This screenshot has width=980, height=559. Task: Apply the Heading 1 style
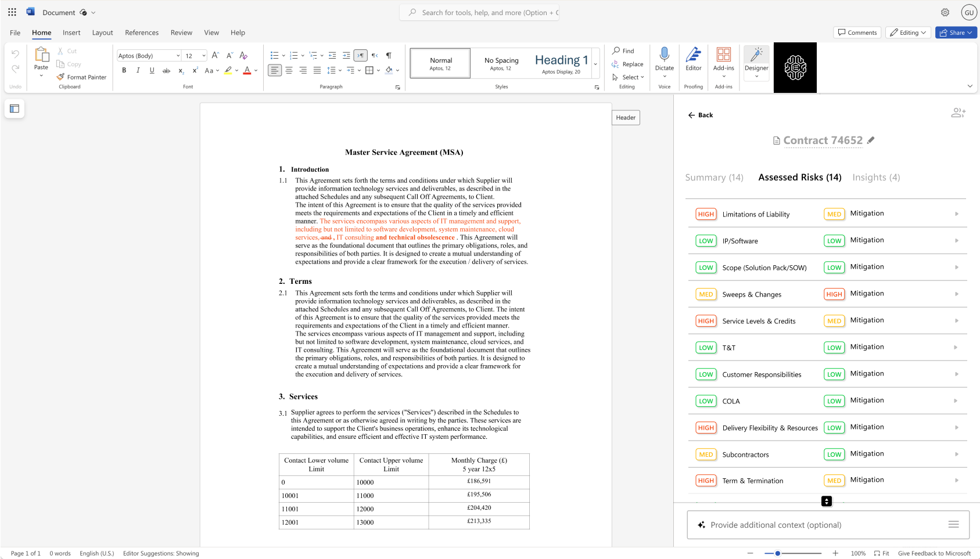[x=561, y=63]
